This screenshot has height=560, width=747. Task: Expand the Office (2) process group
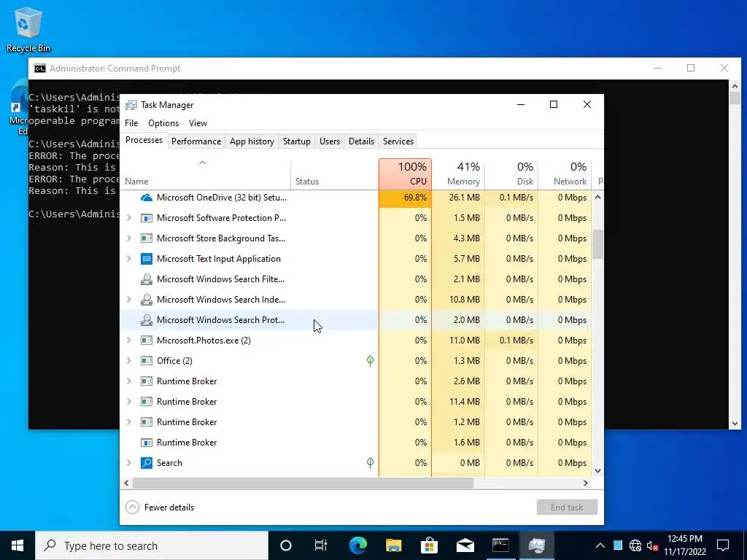pyautogui.click(x=128, y=361)
